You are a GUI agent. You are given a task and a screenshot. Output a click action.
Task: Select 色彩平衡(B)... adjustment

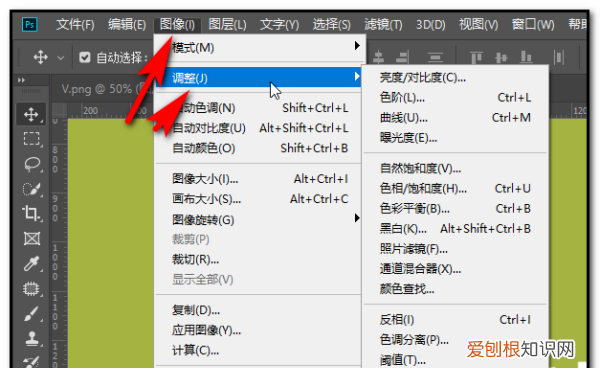(x=455, y=208)
